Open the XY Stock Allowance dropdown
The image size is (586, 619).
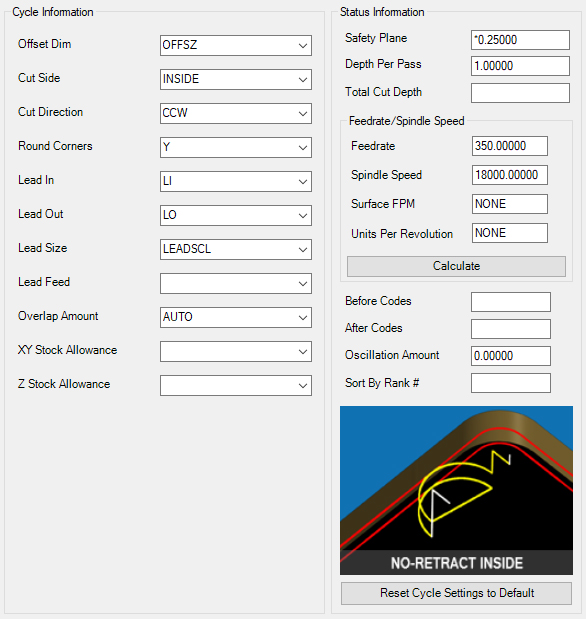tap(236, 351)
